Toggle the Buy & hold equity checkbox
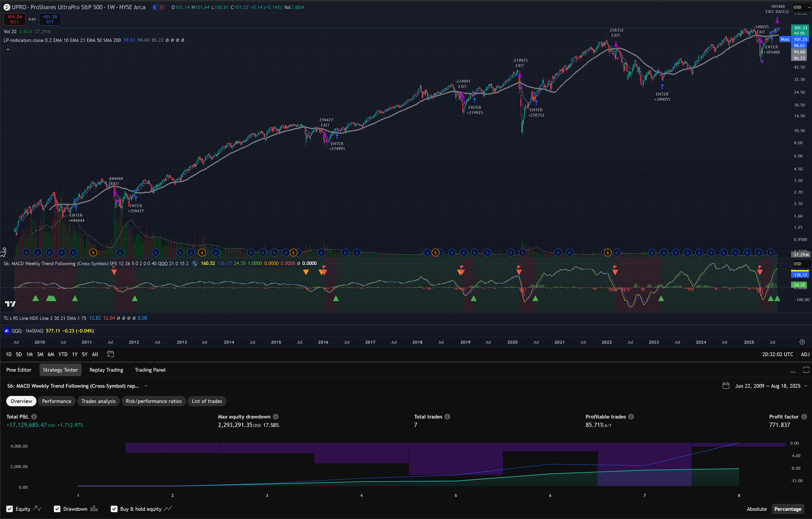The image size is (812, 519). click(114, 509)
